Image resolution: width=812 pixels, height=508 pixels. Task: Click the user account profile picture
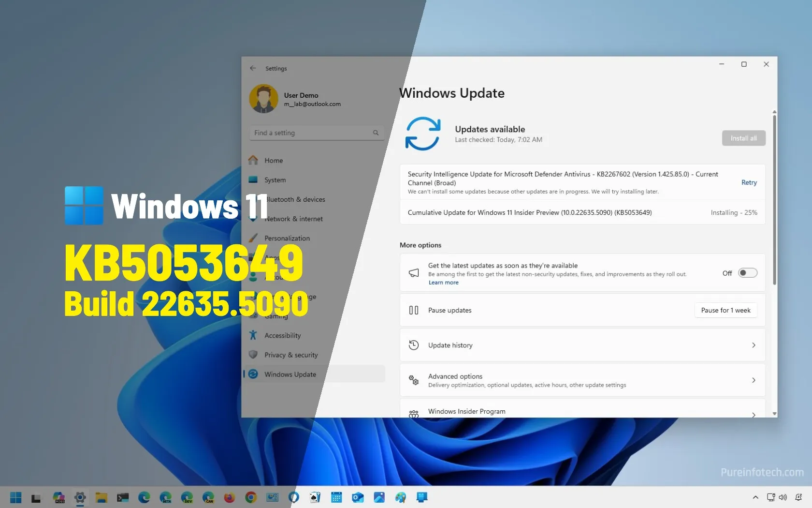[x=263, y=98]
